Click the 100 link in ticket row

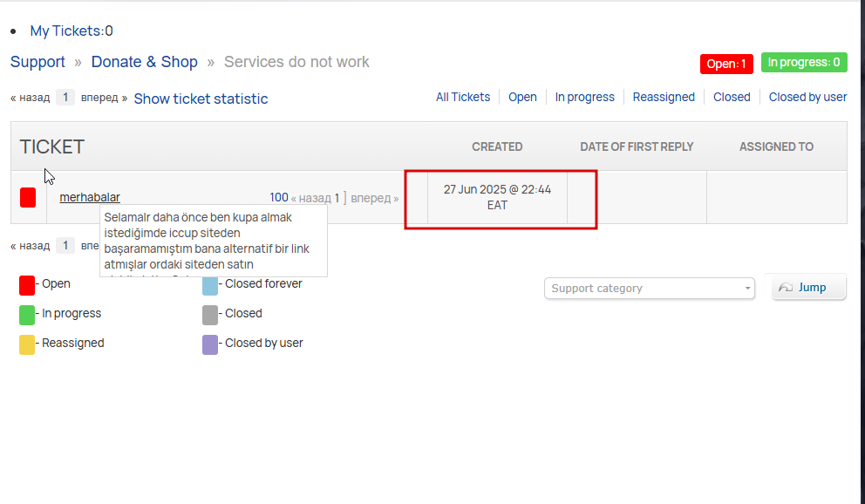coord(278,197)
